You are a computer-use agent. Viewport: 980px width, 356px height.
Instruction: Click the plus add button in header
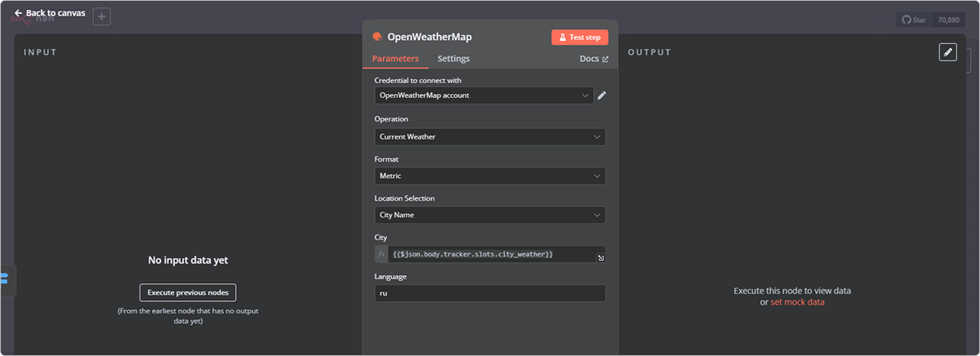(x=101, y=16)
